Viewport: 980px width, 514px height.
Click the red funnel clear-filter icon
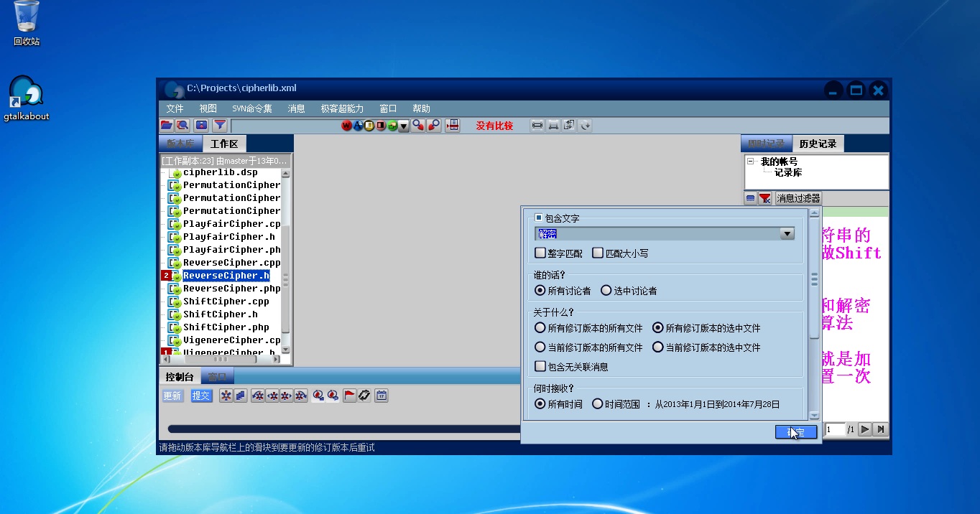[x=765, y=198]
